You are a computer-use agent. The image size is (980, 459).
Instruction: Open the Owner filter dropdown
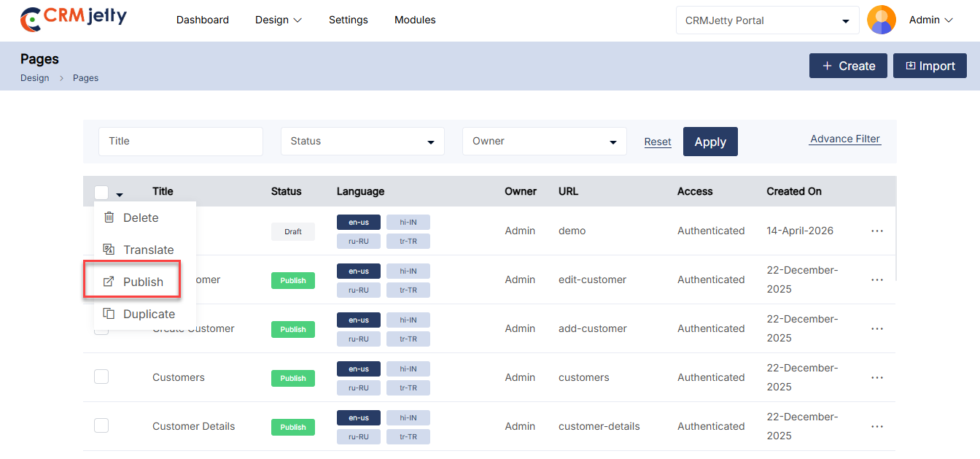click(544, 142)
